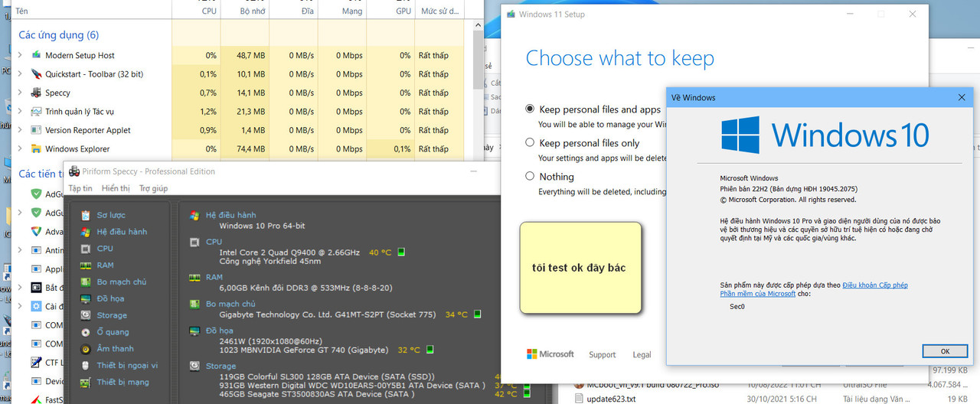This screenshot has height=404, width=980.
Task: Click the Gigabyte Technology G41MT-S2PT text
Action: point(328,314)
